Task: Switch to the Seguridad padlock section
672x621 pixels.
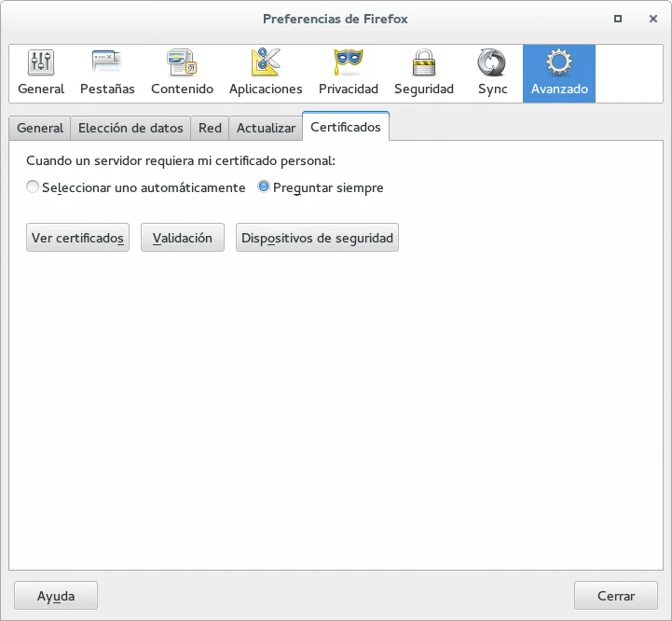Action: point(423,73)
